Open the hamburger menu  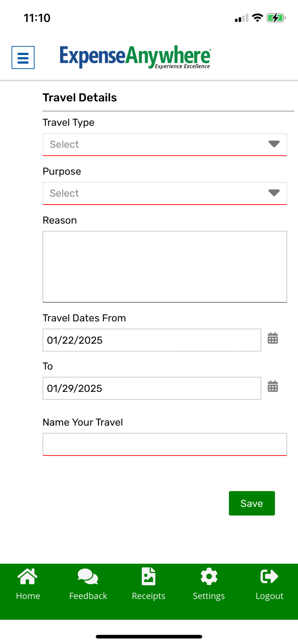point(23,57)
